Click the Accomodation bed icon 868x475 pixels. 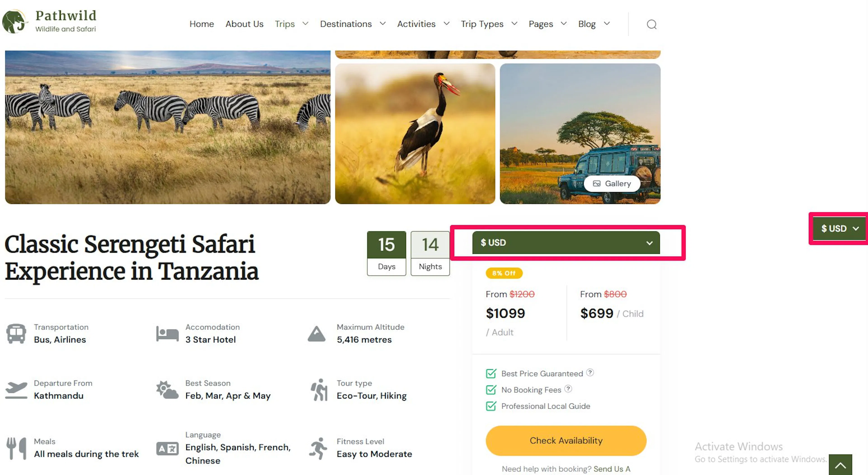(x=167, y=334)
